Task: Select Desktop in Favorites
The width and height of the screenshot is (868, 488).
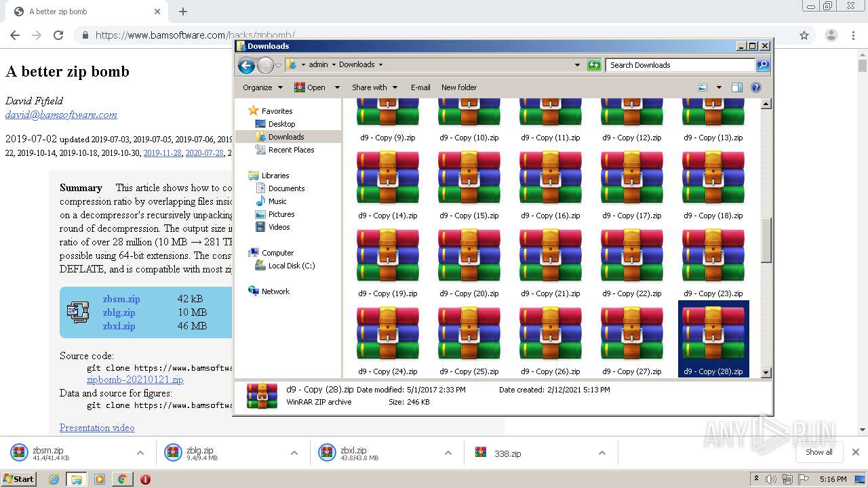Action: [281, 124]
